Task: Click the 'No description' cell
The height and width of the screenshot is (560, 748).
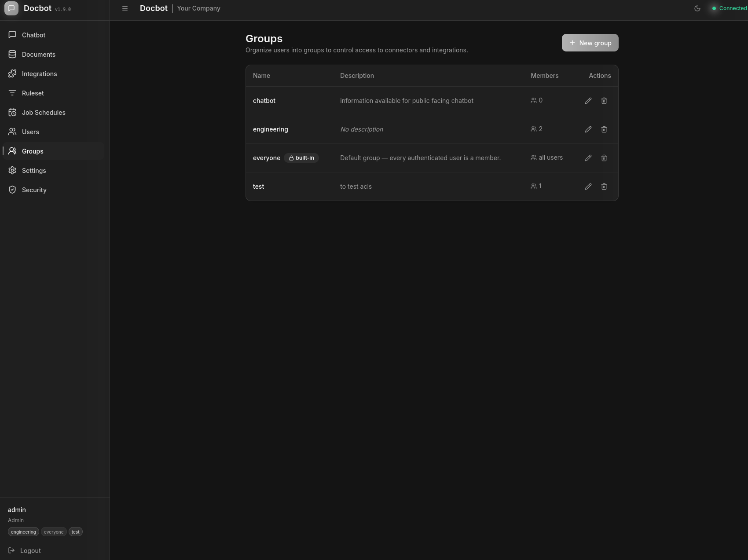Action: (362, 129)
